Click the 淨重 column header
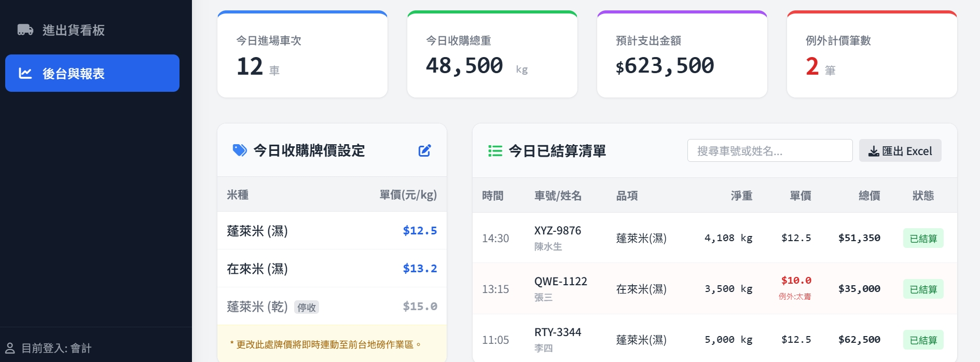 coord(741,196)
